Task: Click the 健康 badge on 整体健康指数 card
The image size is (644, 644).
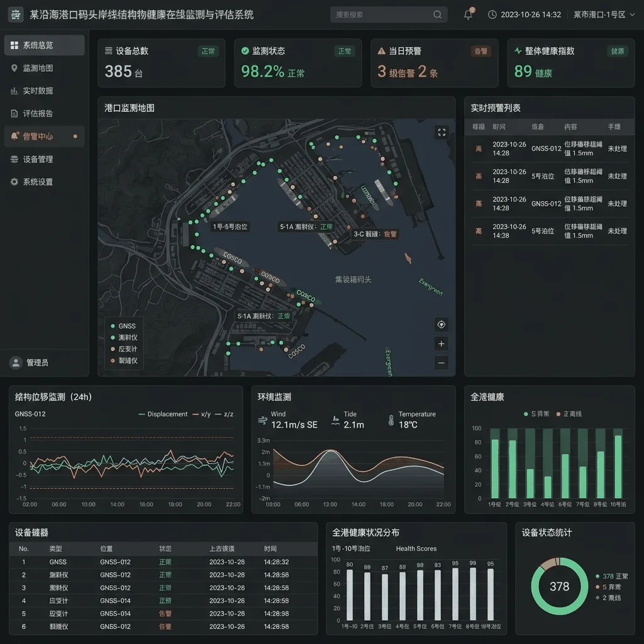Action: 618,51
